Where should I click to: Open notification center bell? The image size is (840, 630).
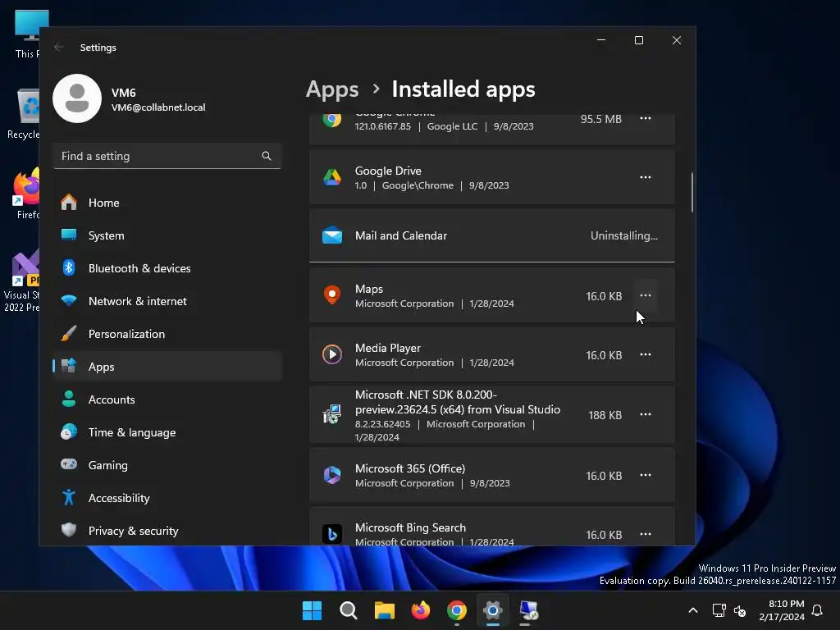[817, 610]
